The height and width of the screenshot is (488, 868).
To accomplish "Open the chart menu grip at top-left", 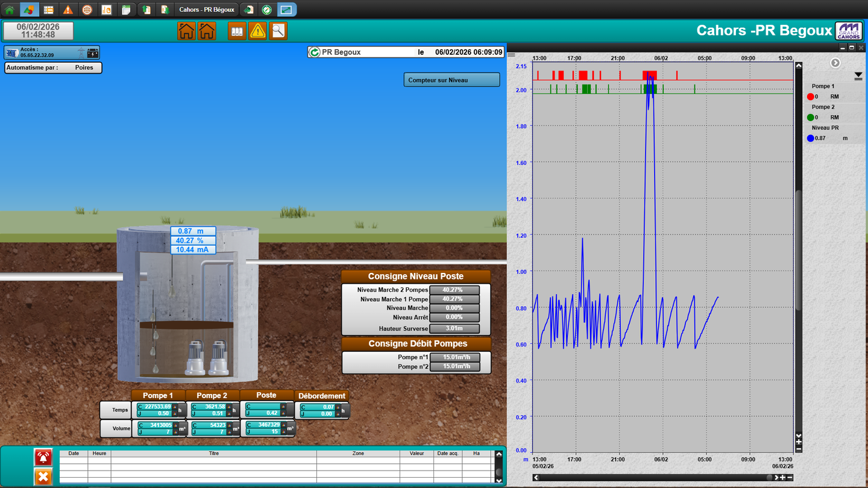I will 512,55.
